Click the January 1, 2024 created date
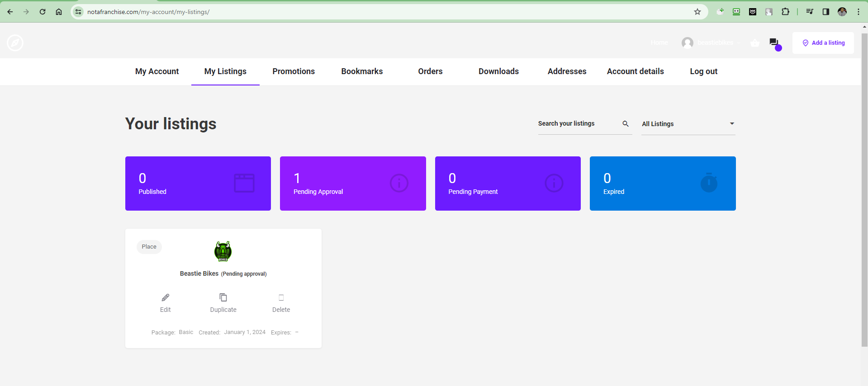 [245, 332]
